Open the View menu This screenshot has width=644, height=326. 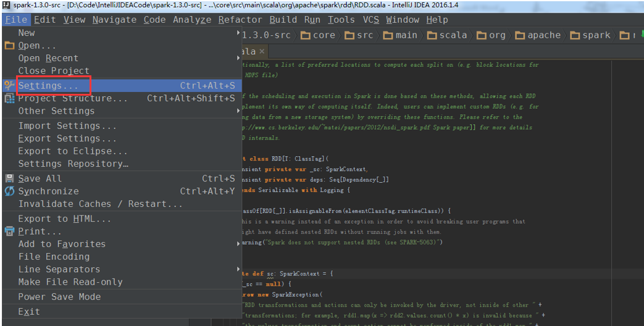pos(74,20)
